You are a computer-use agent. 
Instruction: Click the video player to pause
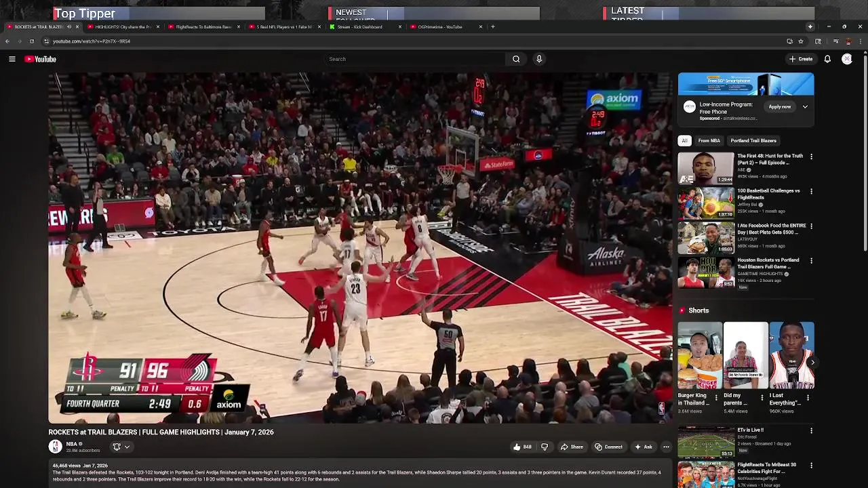tap(360, 248)
